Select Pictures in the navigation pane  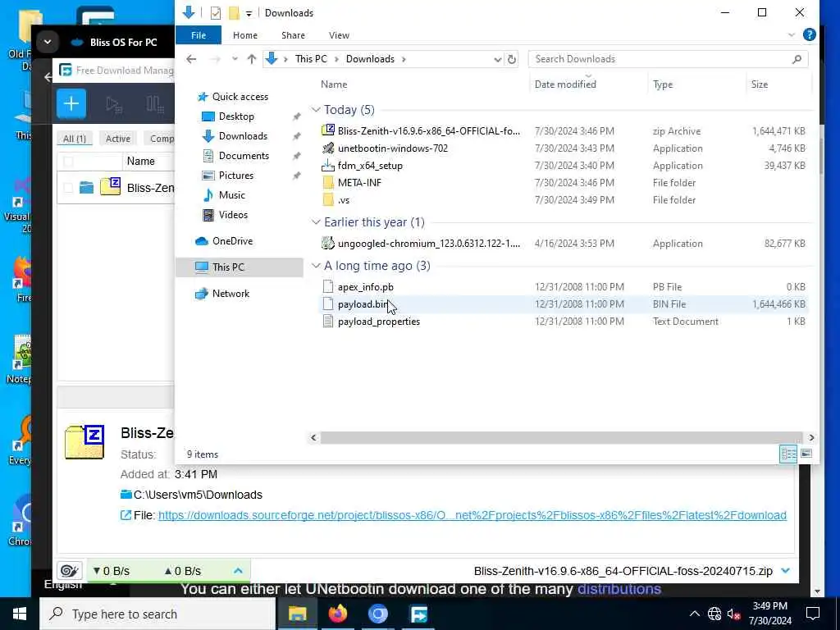click(x=235, y=176)
